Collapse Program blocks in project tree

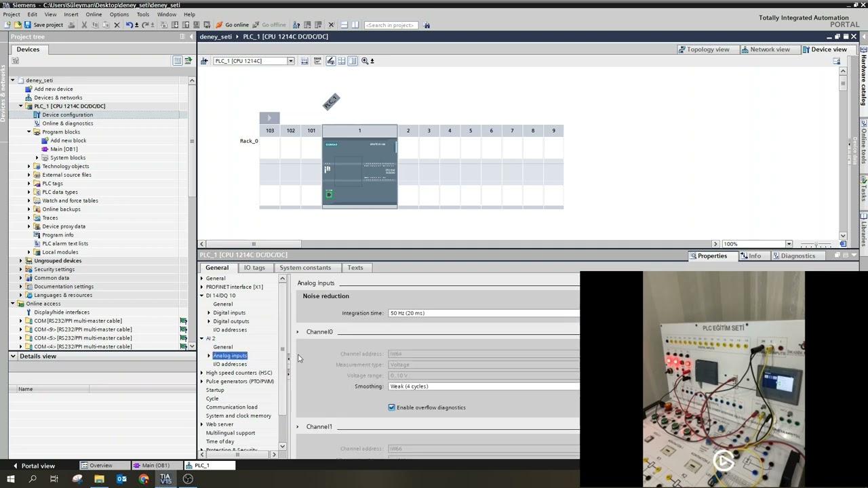pos(29,132)
